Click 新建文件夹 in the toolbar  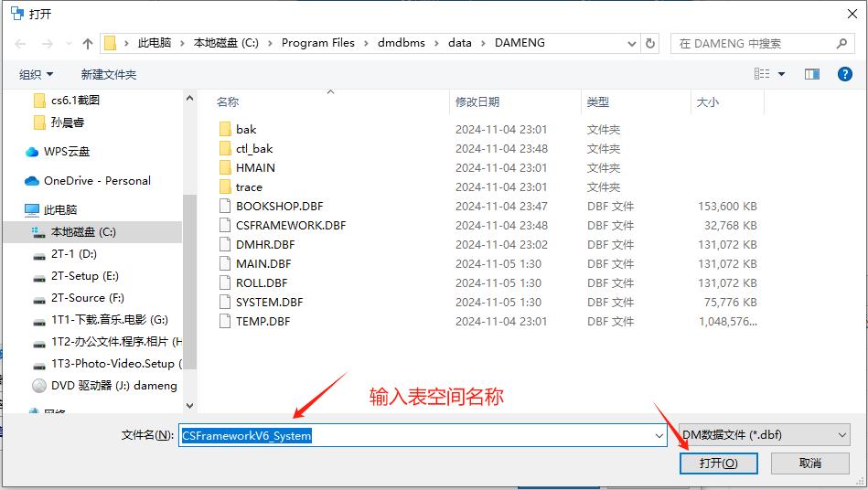click(108, 74)
